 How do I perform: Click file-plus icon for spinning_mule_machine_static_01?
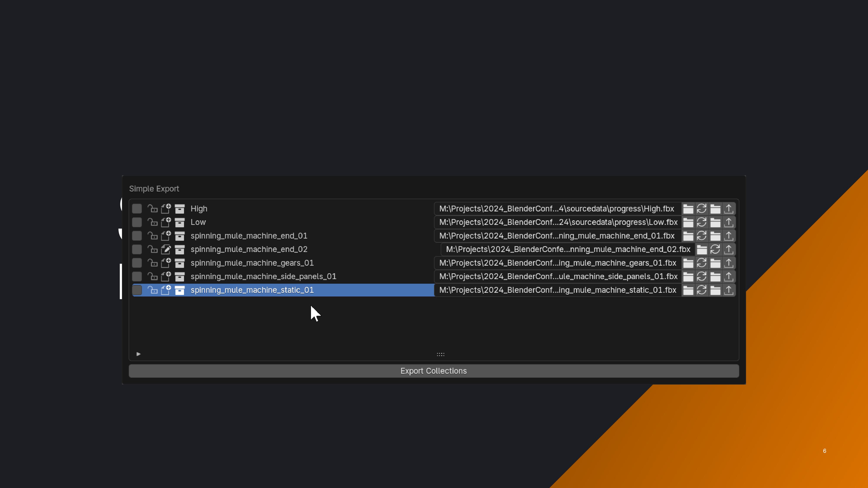166,290
